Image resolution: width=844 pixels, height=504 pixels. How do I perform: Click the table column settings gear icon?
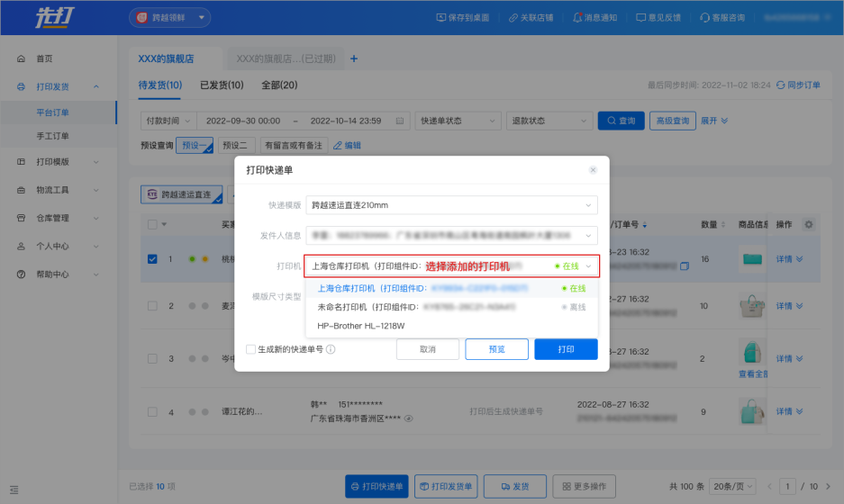tap(808, 224)
